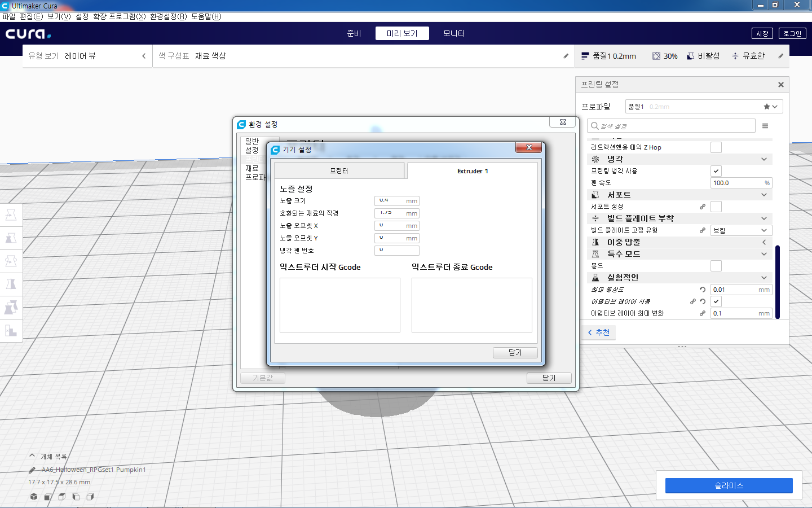Enable 몰드 checkbox
The height and width of the screenshot is (508, 812).
pos(716,266)
